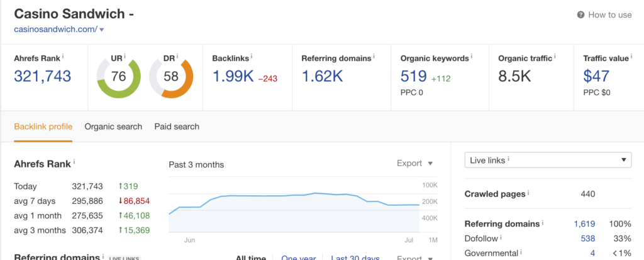The width and height of the screenshot is (644, 260).
Task: Click the info icon in the Live links box
Action: [x=508, y=159]
